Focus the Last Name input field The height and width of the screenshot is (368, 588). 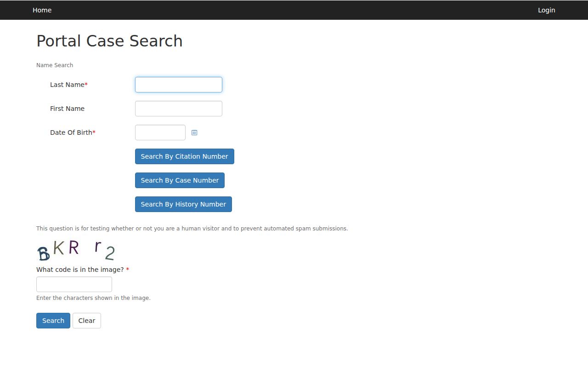click(x=179, y=85)
